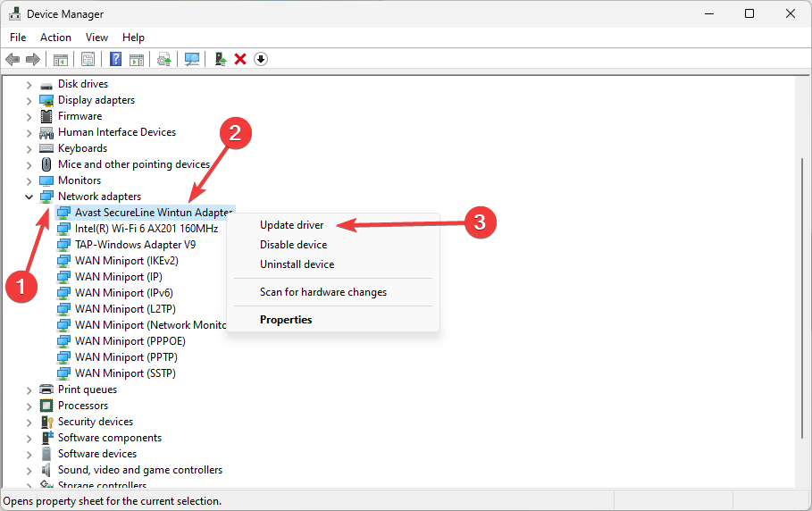Click the Network adapters label
Viewport: 812px width, 511px height.
(99, 197)
